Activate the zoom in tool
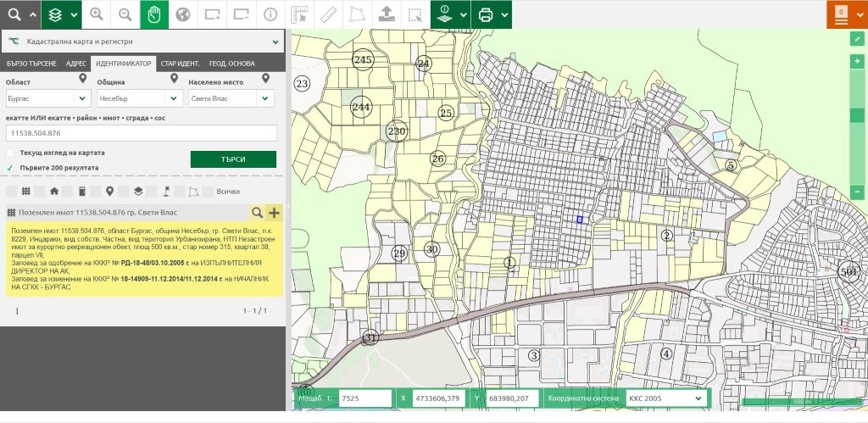 point(97,14)
